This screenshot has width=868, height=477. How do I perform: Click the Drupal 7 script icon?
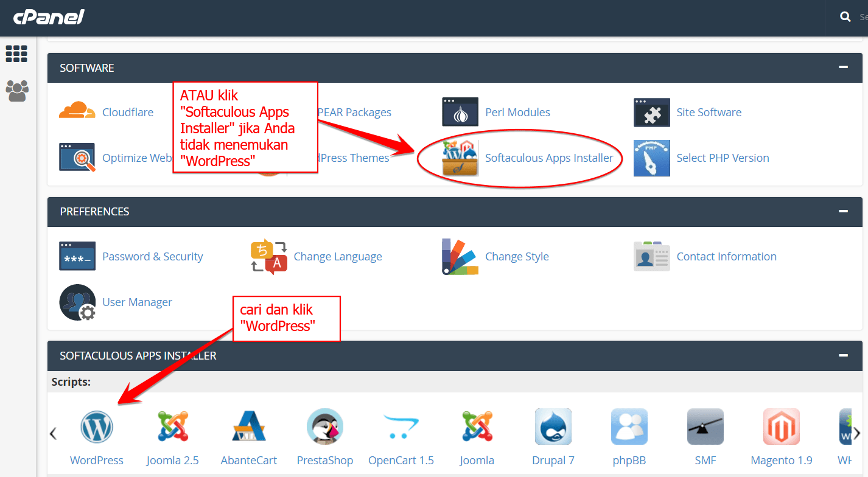tap(553, 427)
